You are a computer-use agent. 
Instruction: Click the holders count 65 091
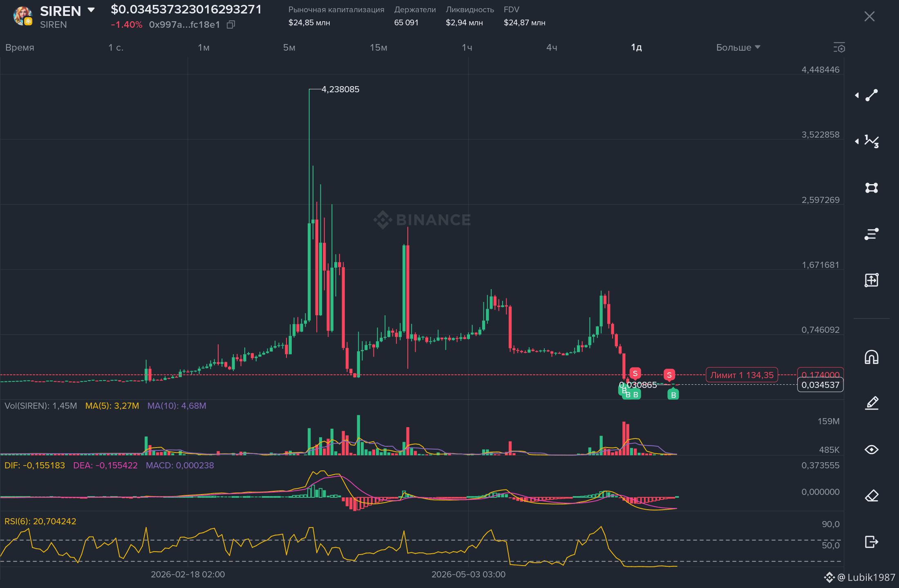coord(406,22)
